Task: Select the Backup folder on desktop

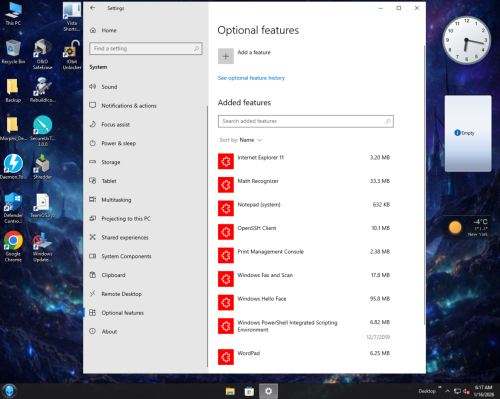Action: tap(13, 90)
